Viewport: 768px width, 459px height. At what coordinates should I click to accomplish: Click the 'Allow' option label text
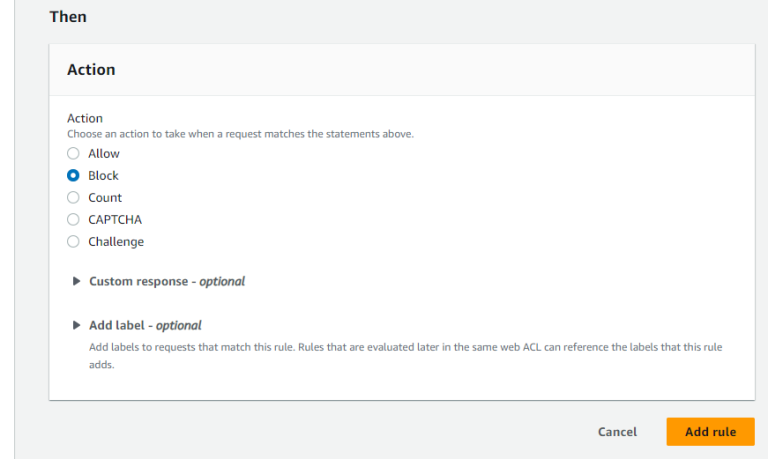[x=104, y=154]
